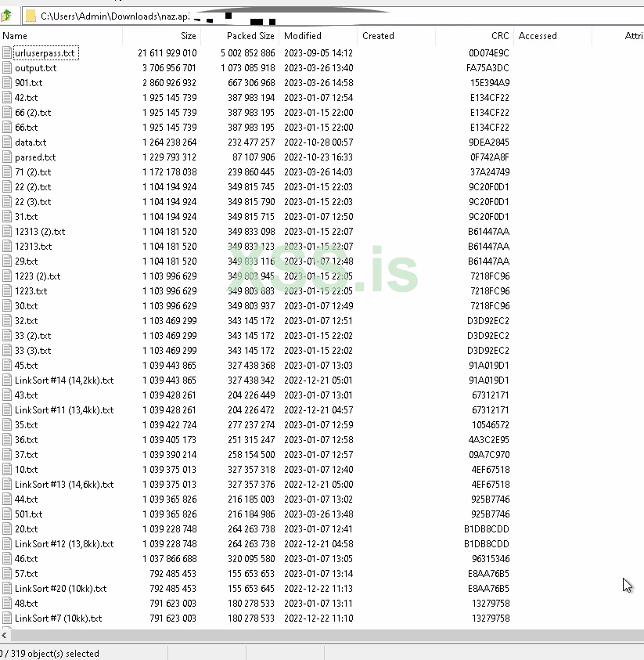
Task: Click the left arrow of horizontal scrollbar
Action: tap(4, 635)
